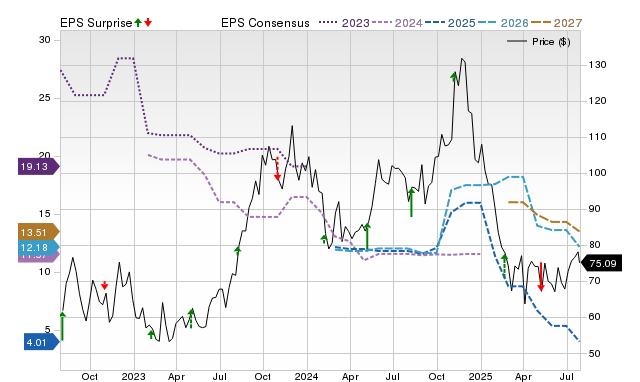Click the red surprise arrow after April 2025
The image size is (640, 382).
pos(541,277)
